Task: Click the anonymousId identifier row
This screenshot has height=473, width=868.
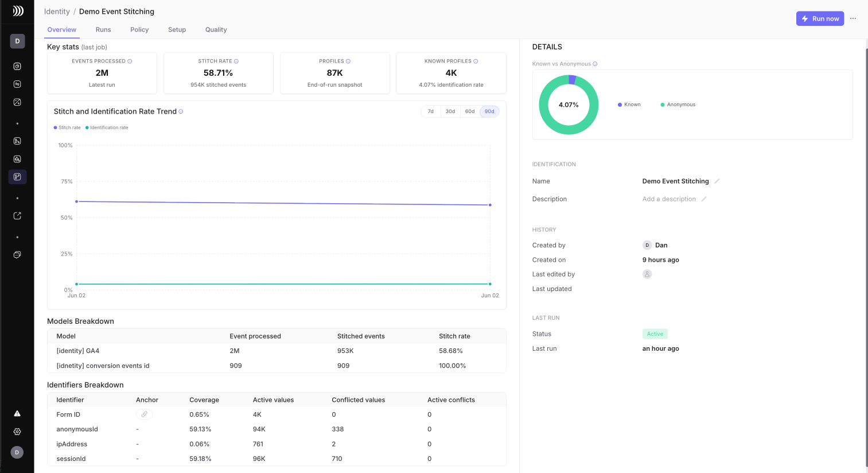Action: [x=277, y=429]
